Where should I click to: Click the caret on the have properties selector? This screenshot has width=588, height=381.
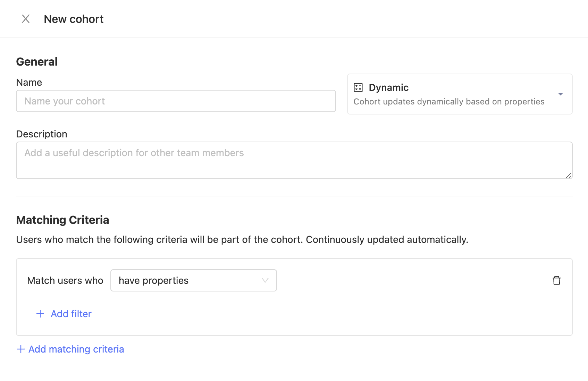coord(265,280)
